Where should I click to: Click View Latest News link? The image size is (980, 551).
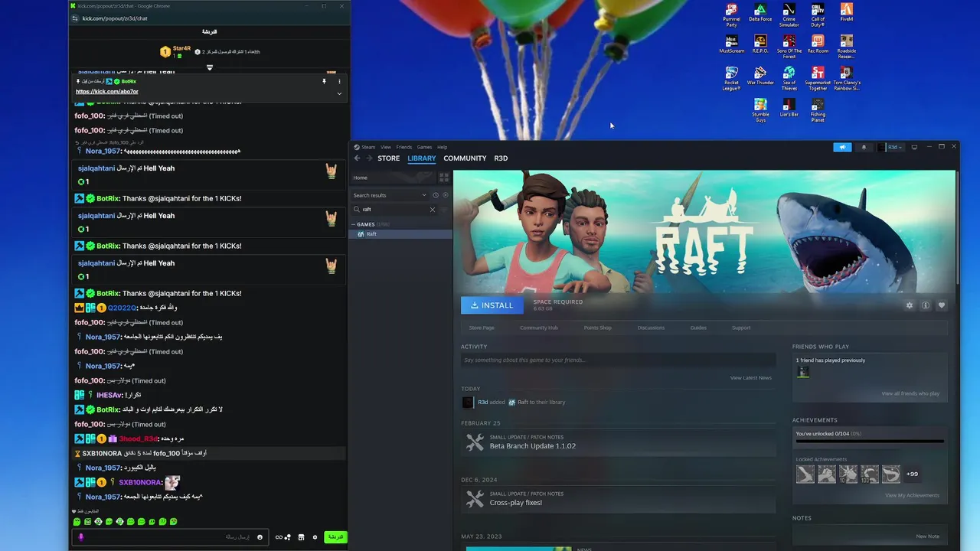pos(750,378)
